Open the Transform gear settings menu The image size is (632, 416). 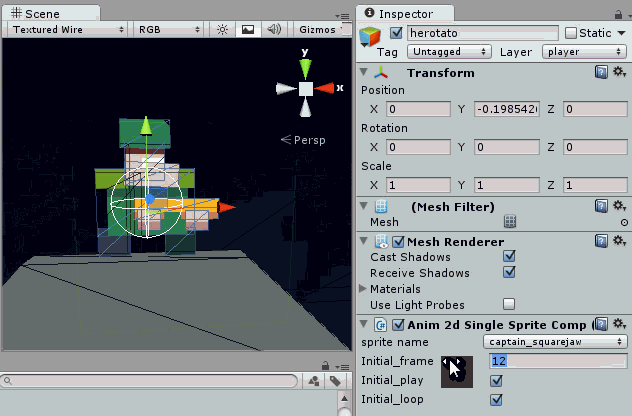619,72
